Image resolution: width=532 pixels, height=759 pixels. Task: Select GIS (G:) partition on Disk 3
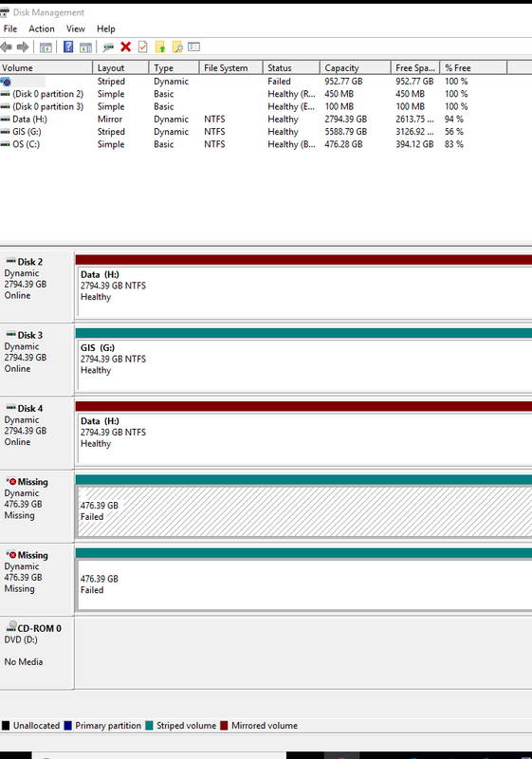[x=304, y=365]
